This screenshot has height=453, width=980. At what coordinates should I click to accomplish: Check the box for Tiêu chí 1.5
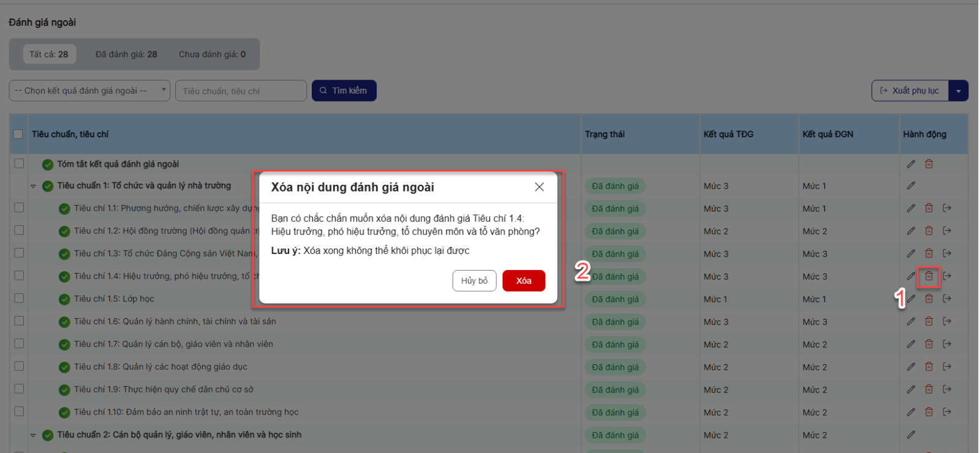pos(19,298)
